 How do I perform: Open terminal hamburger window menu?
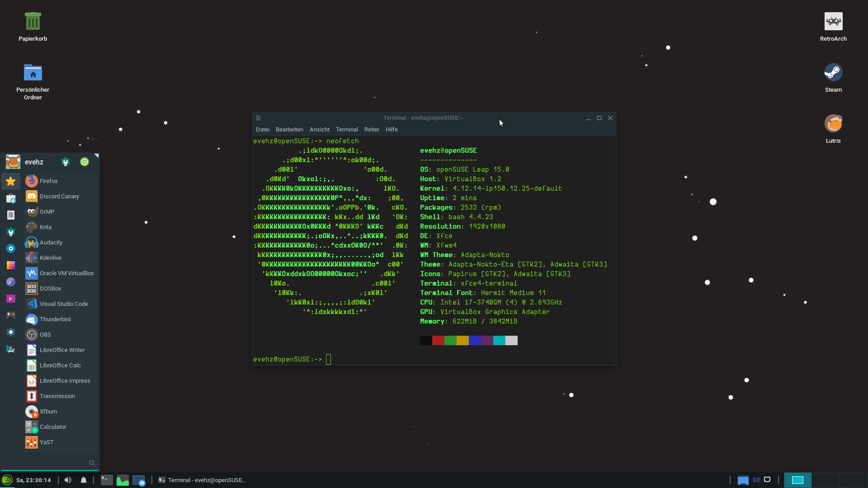[258, 118]
